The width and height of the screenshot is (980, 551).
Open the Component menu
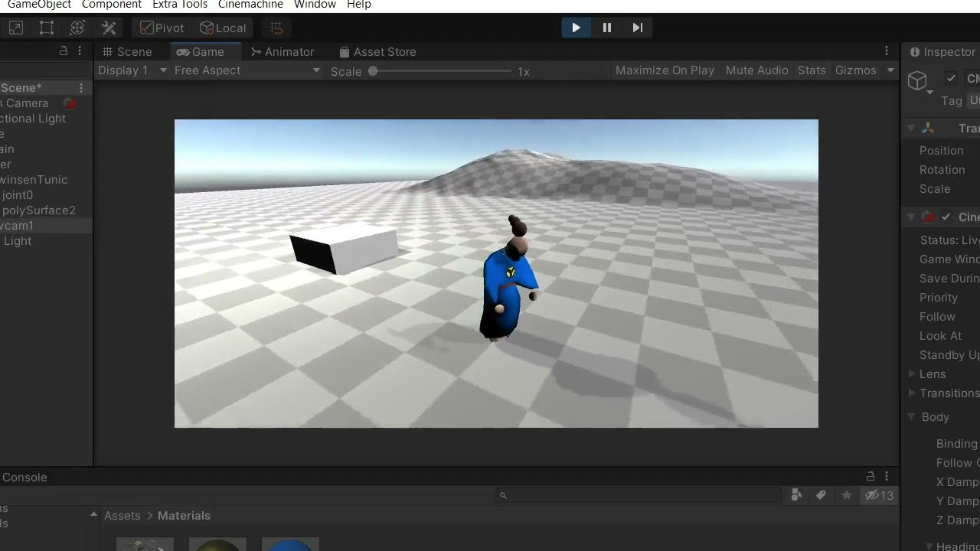click(x=112, y=5)
